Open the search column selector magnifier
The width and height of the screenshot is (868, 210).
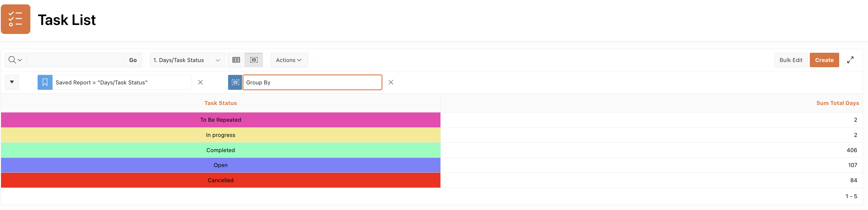(15, 60)
